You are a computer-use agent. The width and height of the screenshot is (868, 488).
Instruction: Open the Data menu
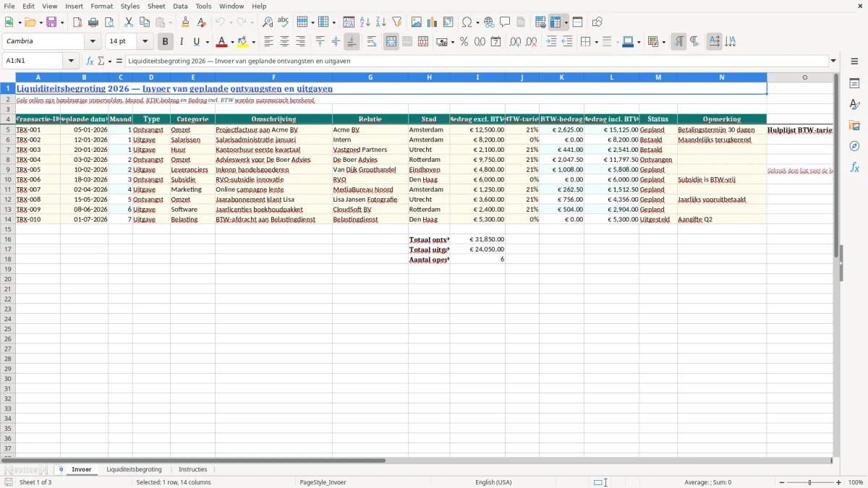click(180, 6)
